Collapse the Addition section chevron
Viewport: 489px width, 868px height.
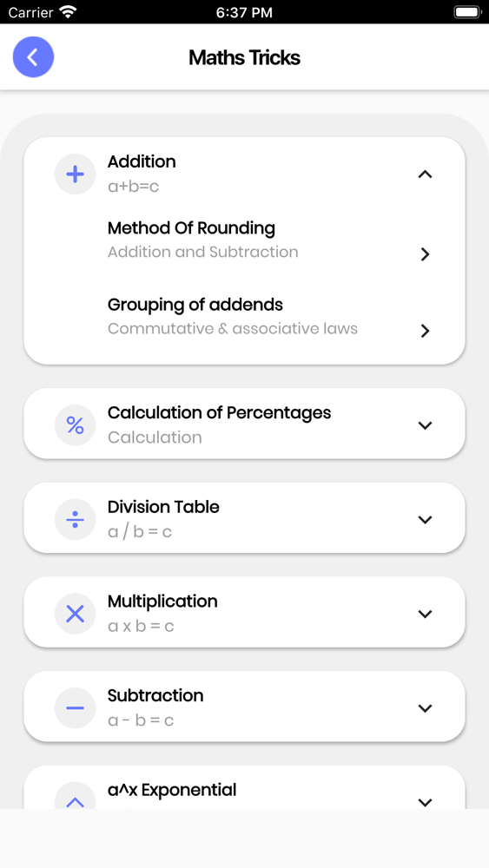pyautogui.click(x=425, y=174)
